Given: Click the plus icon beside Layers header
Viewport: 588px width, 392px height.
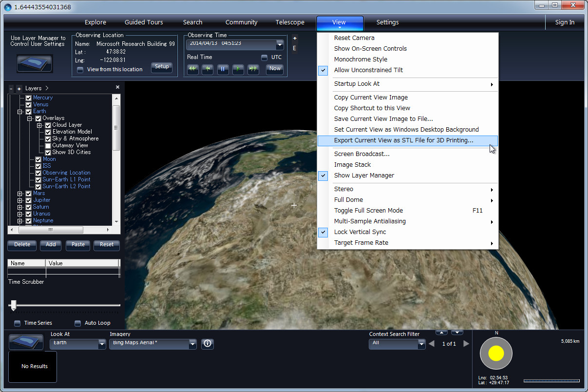Looking at the screenshot, I should click(x=19, y=88).
